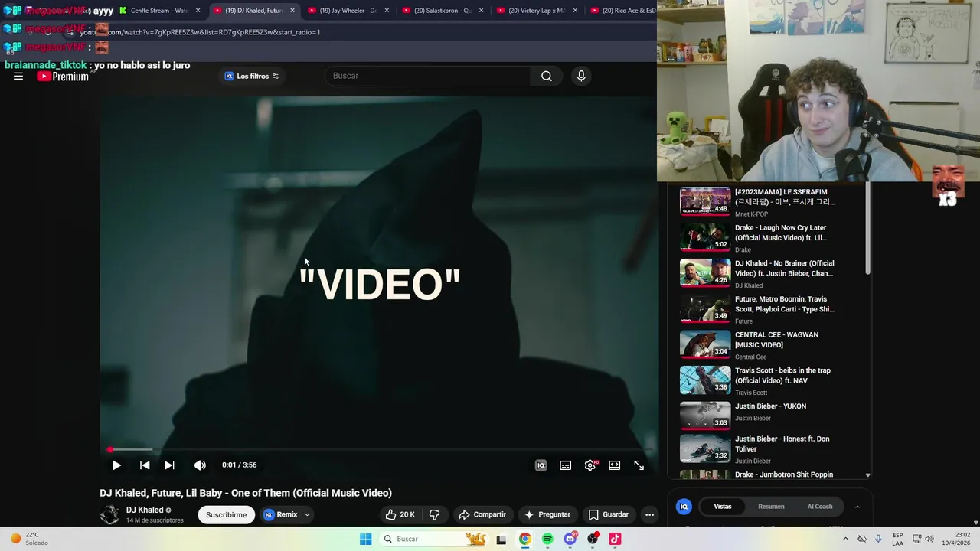Go to the previous video in playlist
This screenshot has width=980, height=551.
(145, 465)
